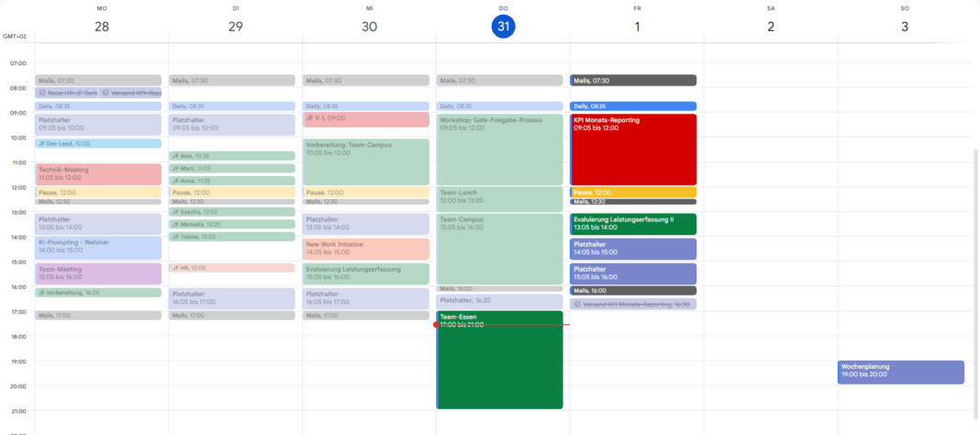Open Vorbereitung: Team-Campus event
The width and height of the screenshot is (980, 435).
pyautogui.click(x=365, y=162)
